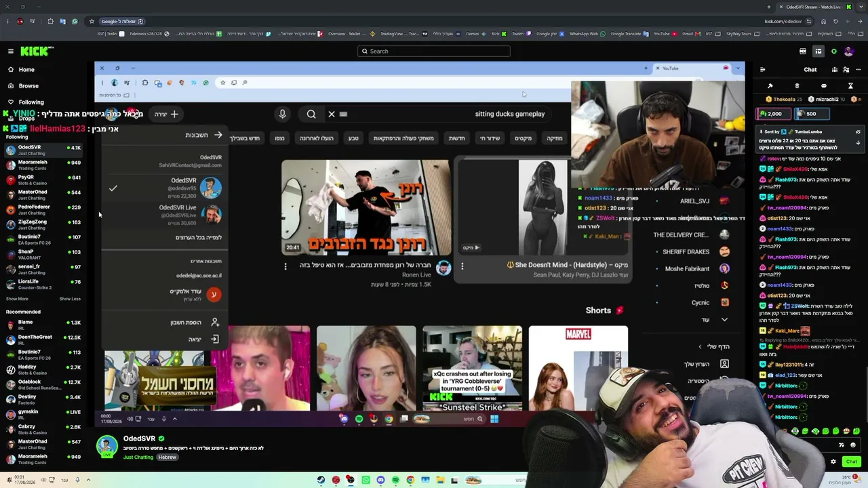The image size is (868, 488).
Task: Click the green Kick logo
Action: [x=37, y=52]
